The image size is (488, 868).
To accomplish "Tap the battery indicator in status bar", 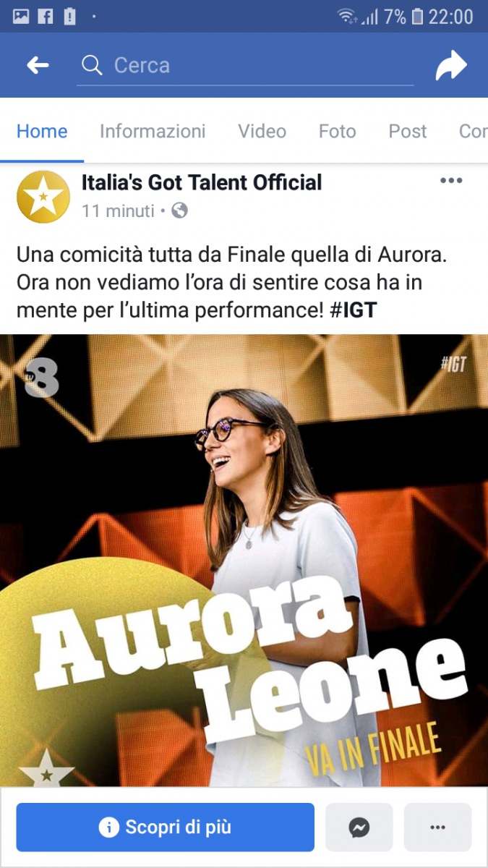I will [x=417, y=17].
